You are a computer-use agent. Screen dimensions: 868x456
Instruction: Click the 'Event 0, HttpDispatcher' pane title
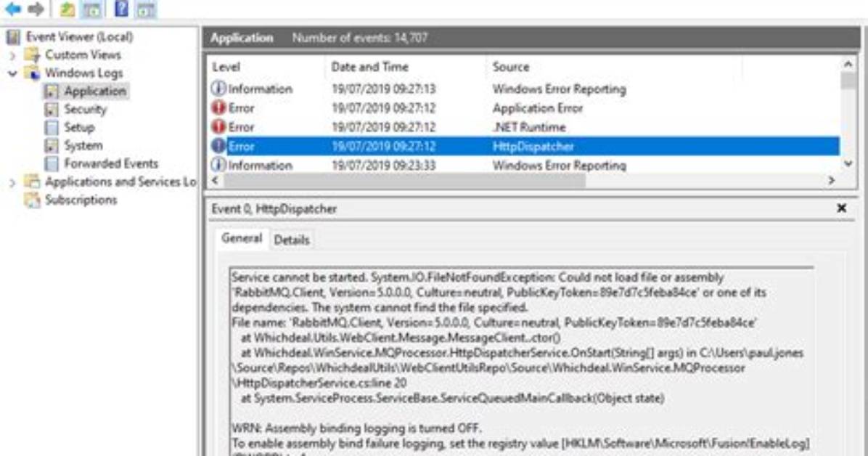[x=274, y=209]
